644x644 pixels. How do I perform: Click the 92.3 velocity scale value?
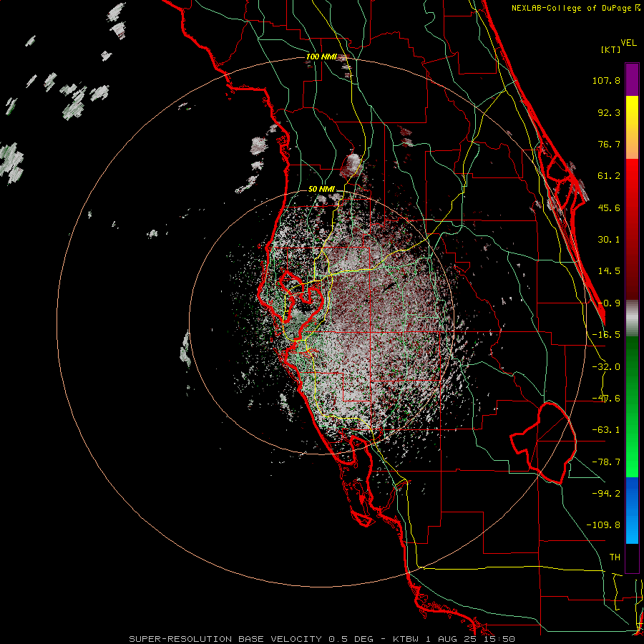(x=609, y=112)
